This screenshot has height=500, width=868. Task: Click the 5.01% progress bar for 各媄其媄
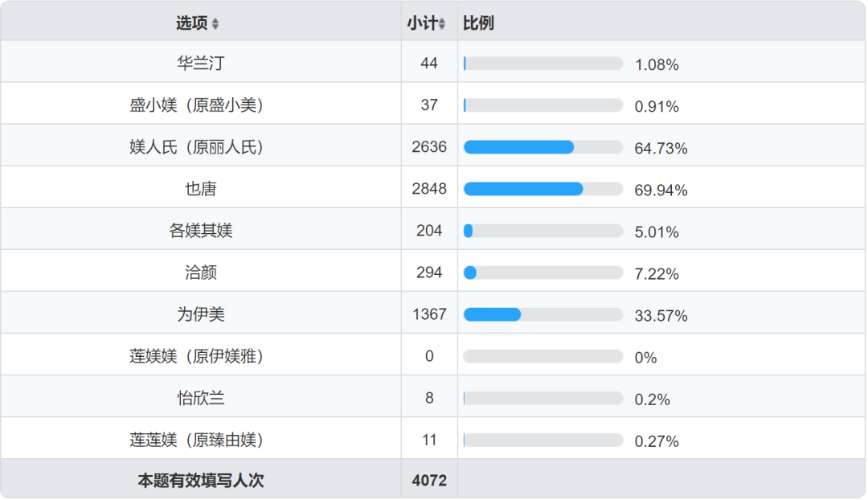pos(543,231)
